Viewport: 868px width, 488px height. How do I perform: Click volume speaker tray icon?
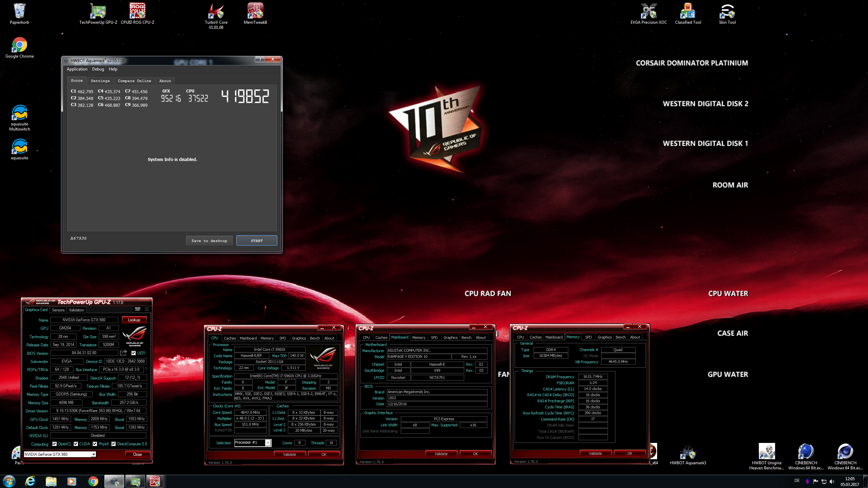[832, 482]
